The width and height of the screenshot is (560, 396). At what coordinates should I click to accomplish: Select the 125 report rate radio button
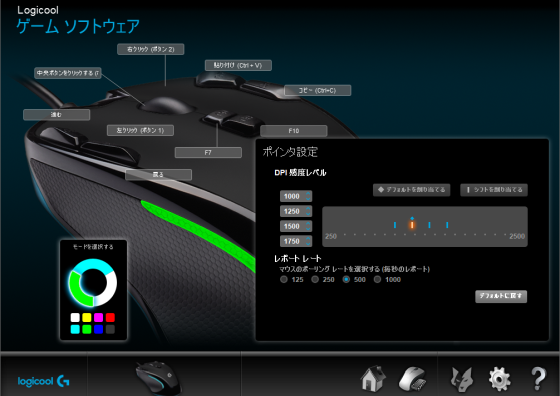coord(284,279)
